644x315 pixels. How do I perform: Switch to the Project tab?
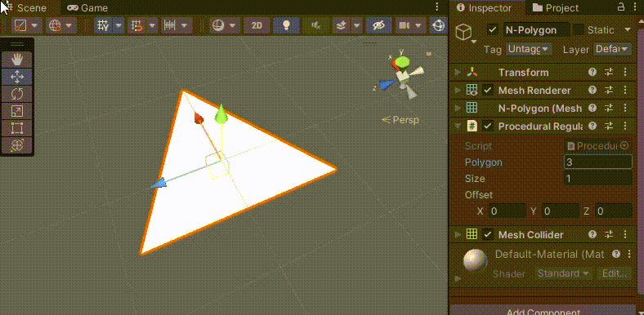(x=556, y=8)
